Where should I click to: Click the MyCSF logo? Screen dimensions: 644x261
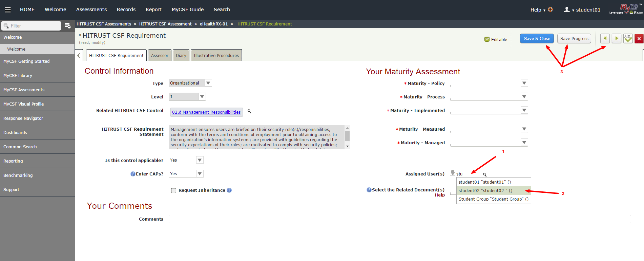pyautogui.click(x=626, y=9)
